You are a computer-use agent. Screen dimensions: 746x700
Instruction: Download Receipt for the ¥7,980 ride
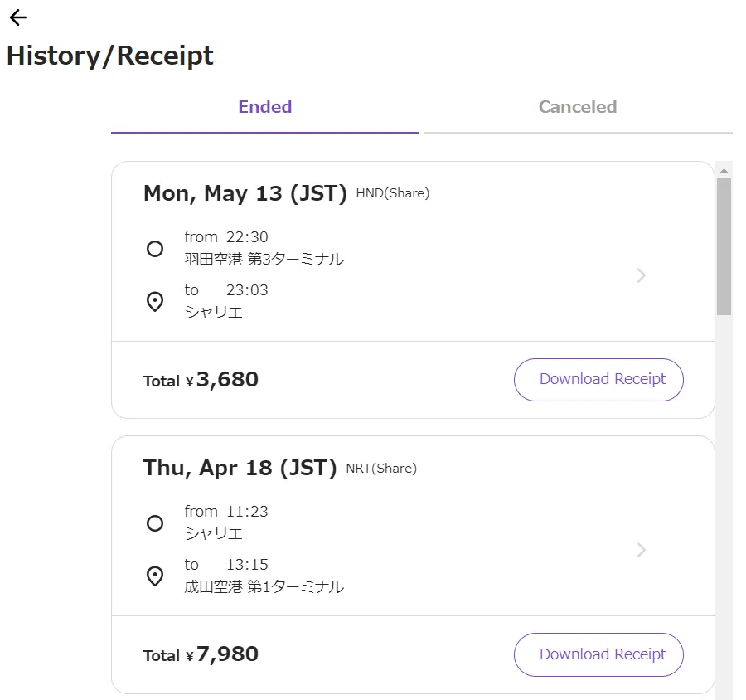598,654
